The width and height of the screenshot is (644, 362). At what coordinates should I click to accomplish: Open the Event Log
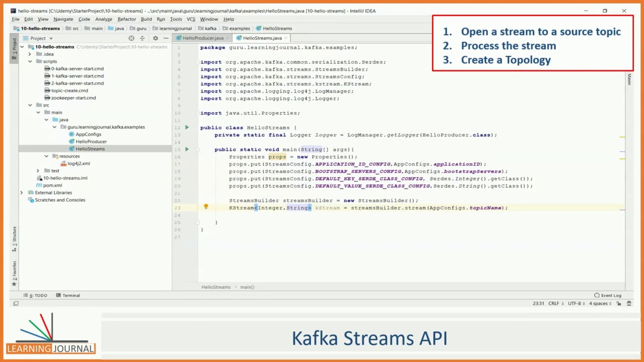click(608, 295)
